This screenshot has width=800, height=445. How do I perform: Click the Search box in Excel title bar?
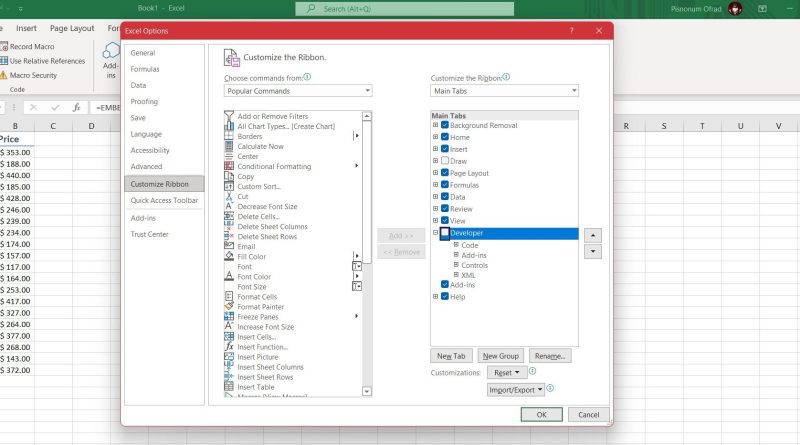pos(405,9)
